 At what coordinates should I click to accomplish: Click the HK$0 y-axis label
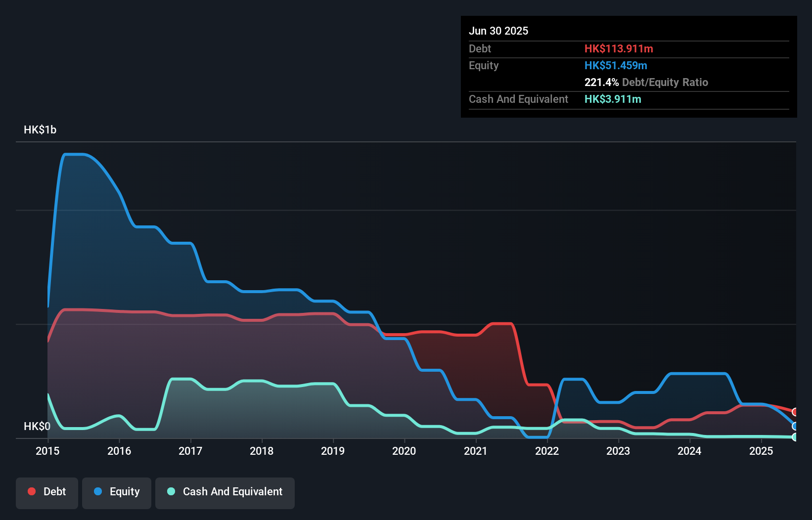tap(37, 426)
